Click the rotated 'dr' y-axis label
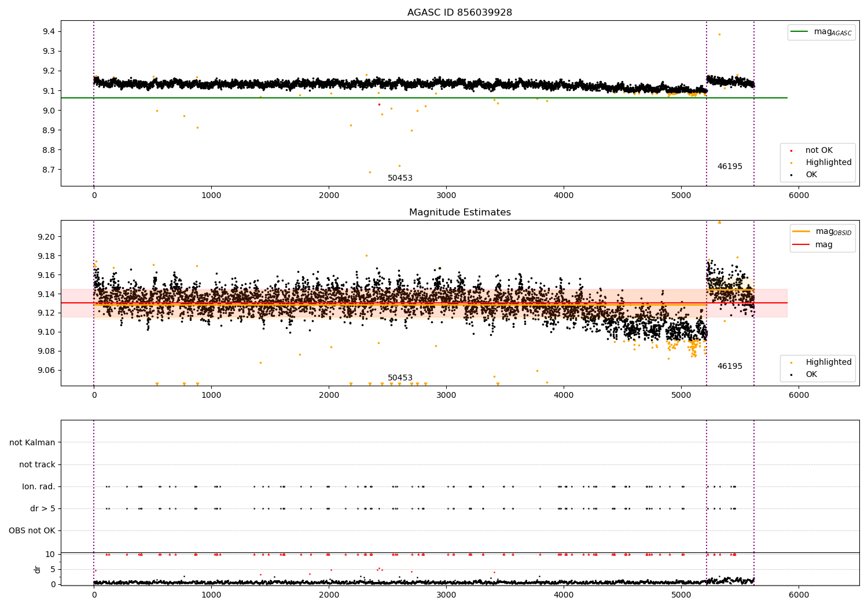Screen dimensions: 868x608 [x=38, y=569]
